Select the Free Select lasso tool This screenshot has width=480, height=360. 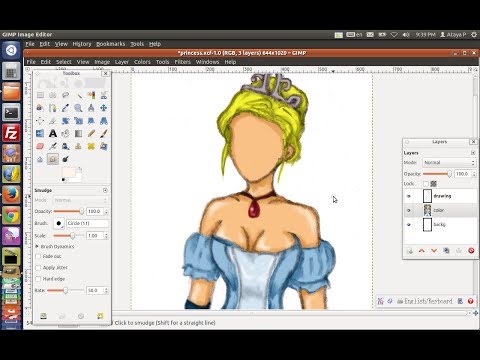point(65,95)
